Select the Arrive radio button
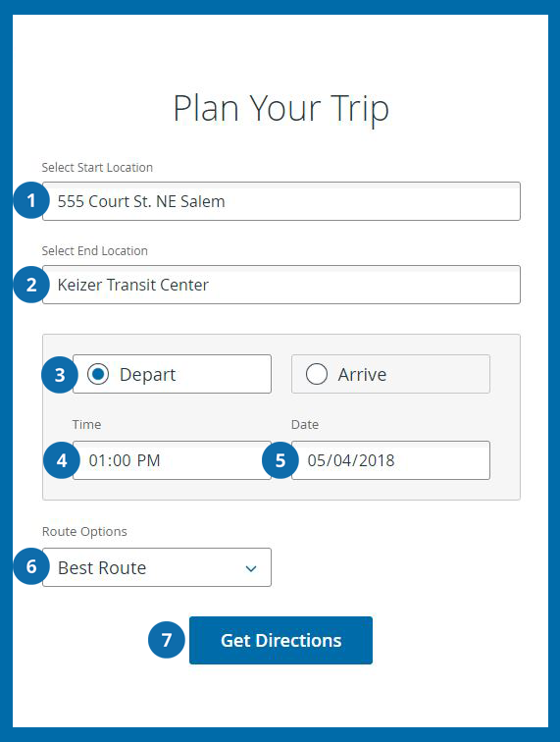The width and height of the screenshot is (560, 742). coord(317,374)
